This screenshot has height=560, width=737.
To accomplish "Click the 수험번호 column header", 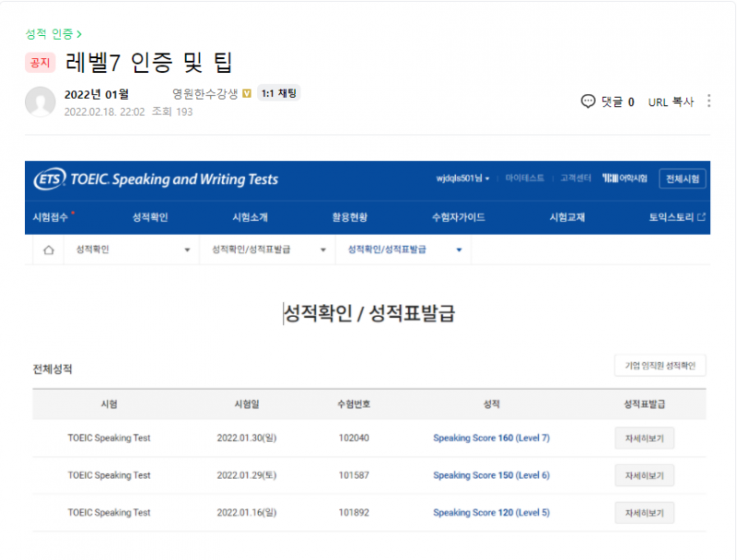I will click(354, 404).
